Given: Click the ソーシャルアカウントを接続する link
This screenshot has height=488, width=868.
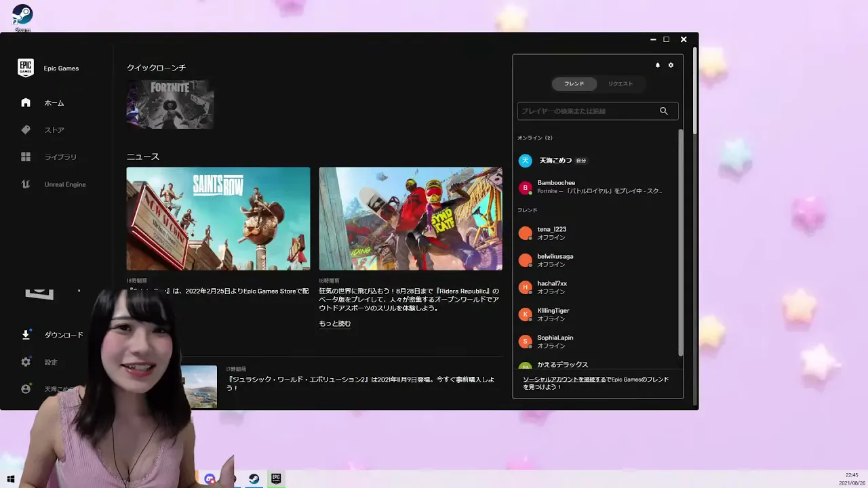Looking at the screenshot, I should 564,380.
